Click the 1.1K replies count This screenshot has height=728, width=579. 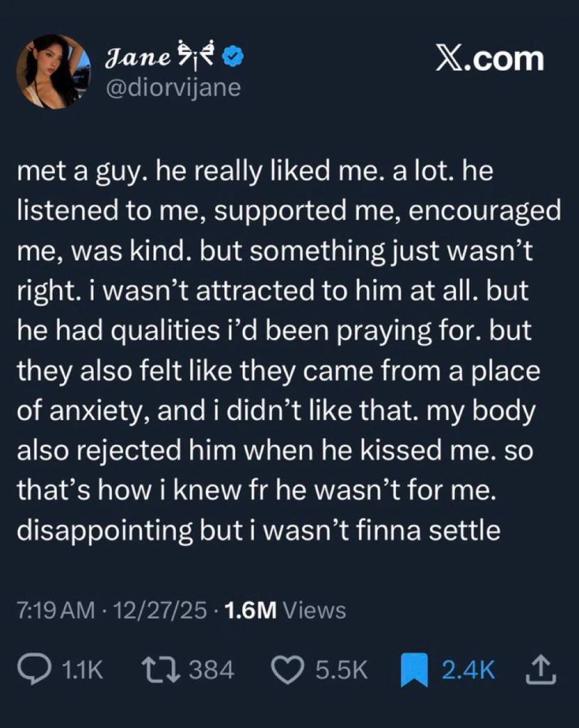click(x=83, y=670)
